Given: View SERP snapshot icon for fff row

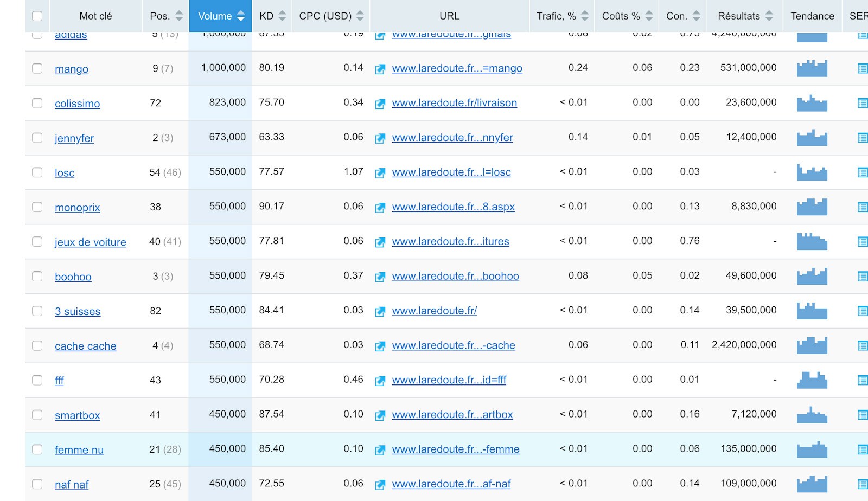Looking at the screenshot, I should click(863, 380).
